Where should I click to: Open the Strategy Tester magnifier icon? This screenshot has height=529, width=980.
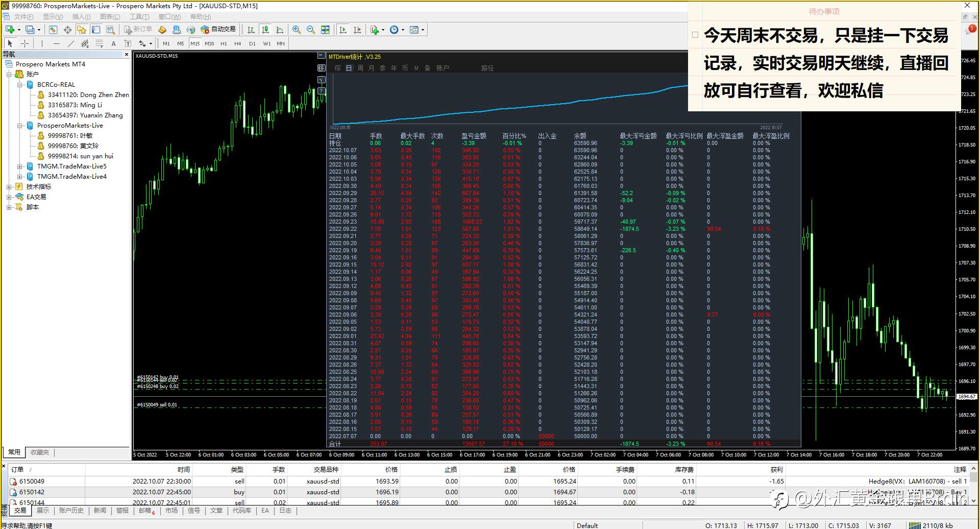110,30
